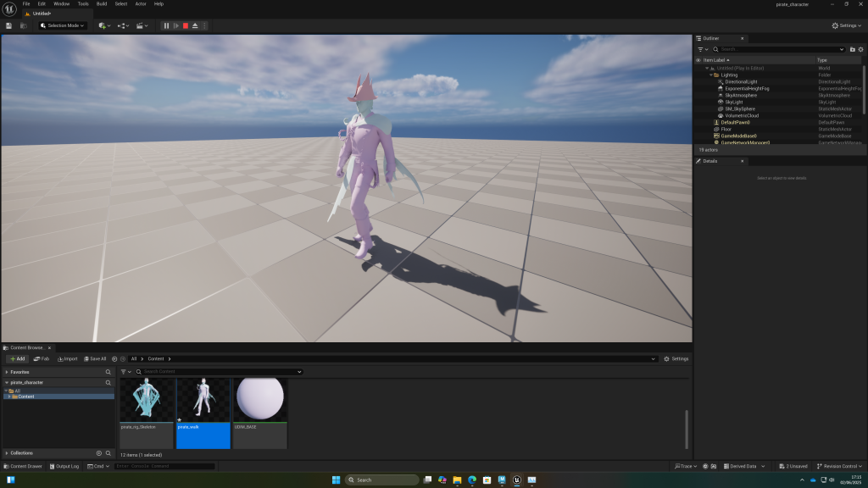Select the pirate_rig_Skeleton asset thumbnail
The height and width of the screenshot is (488, 868).
tap(147, 402)
